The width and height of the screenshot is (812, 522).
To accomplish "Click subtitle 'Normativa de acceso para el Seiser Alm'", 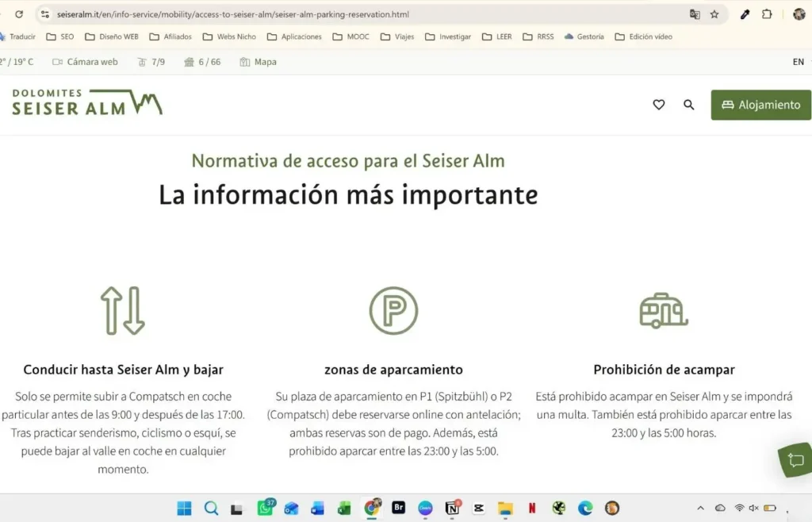I will point(348,160).
